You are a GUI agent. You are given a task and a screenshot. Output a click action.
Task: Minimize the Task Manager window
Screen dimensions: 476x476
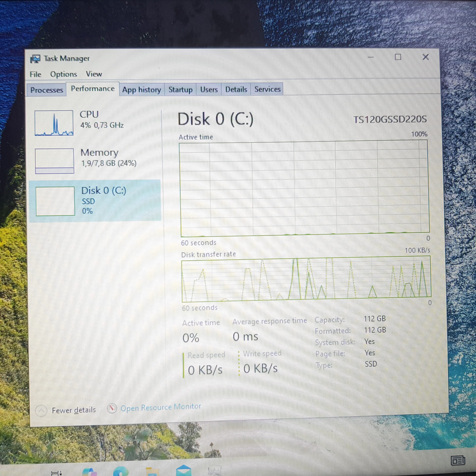pyautogui.click(x=370, y=57)
